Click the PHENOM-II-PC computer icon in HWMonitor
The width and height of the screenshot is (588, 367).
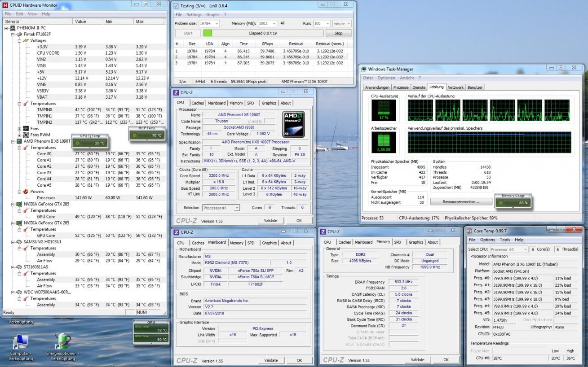(13, 28)
